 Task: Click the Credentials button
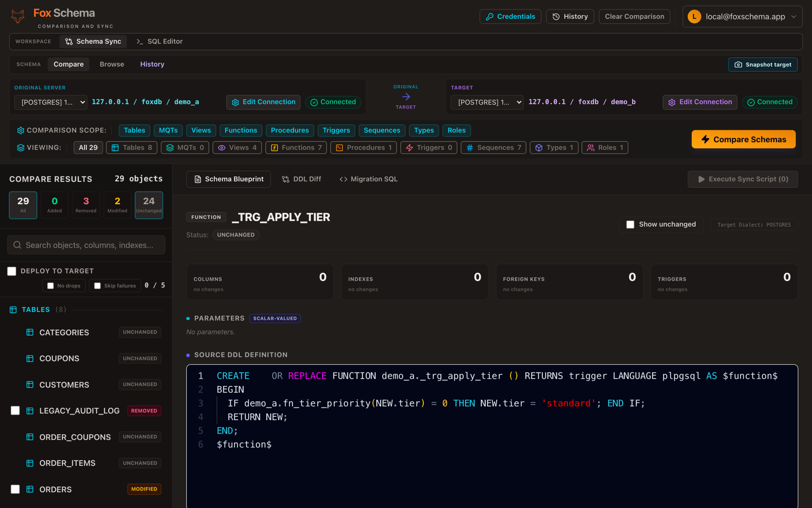511,17
